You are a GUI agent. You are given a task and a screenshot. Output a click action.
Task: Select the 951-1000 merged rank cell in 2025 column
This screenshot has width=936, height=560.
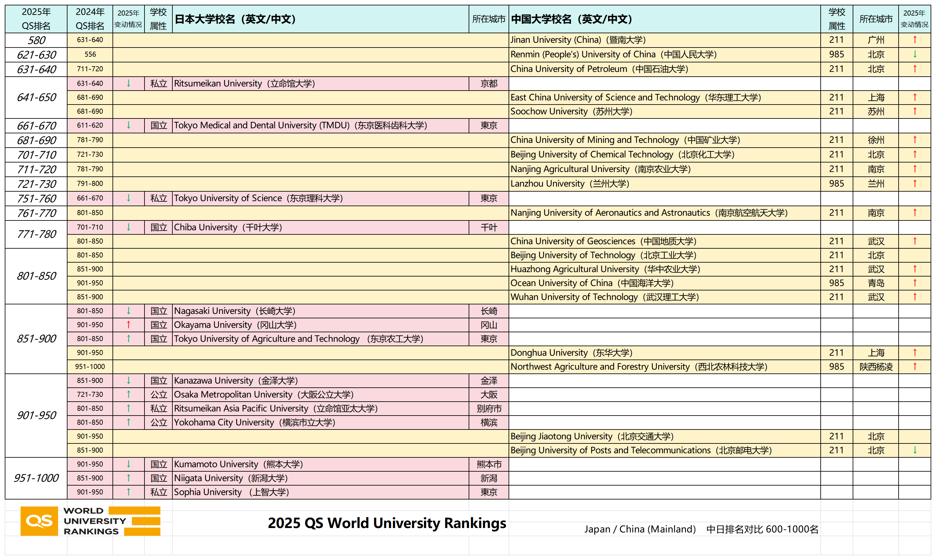tap(36, 479)
